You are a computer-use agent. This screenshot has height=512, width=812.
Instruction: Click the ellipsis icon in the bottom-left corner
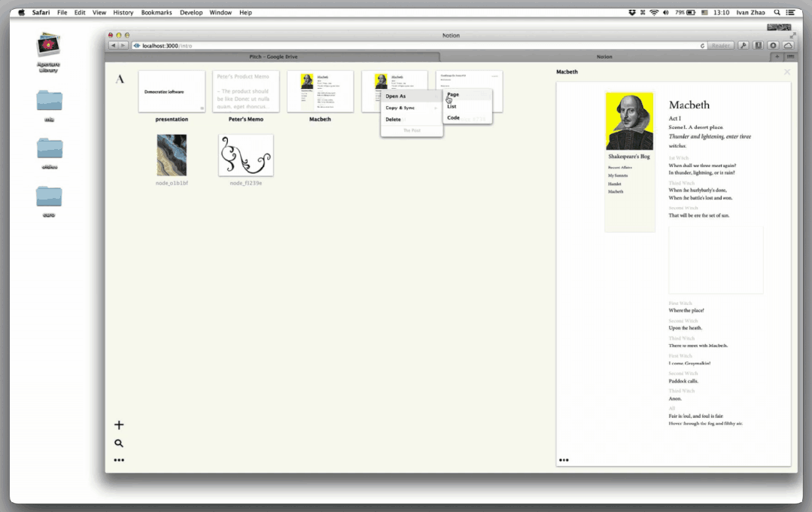119,459
